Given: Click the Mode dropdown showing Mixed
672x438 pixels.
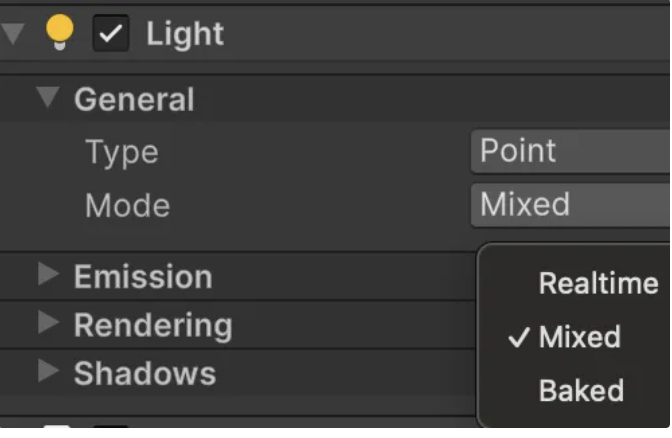Looking at the screenshot, I should (570, 205).
